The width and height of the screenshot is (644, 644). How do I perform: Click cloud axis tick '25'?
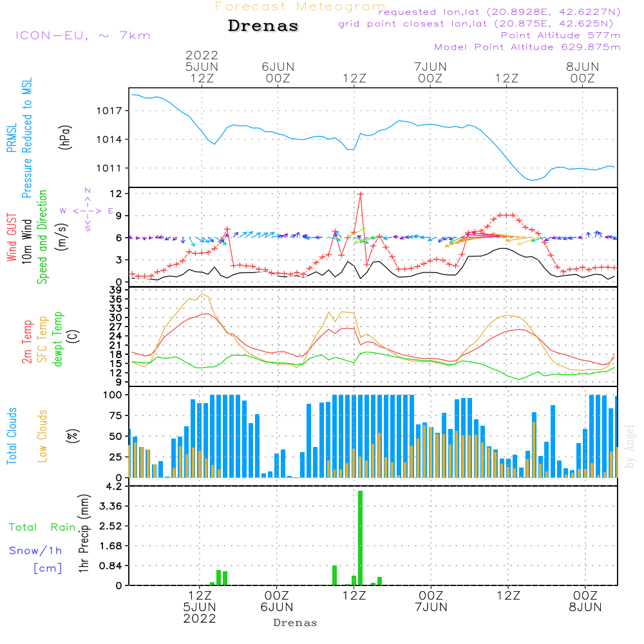click(116, 457)
